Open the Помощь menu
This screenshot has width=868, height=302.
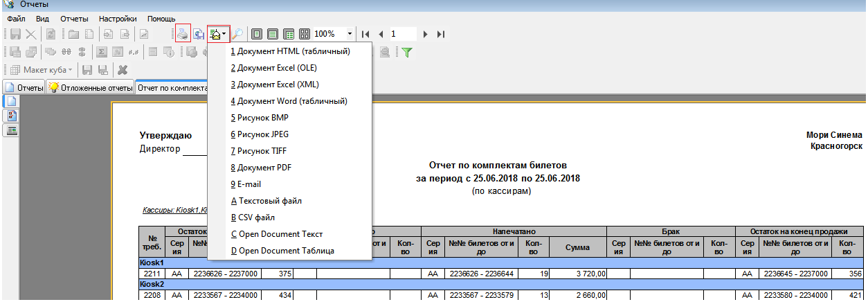(x=161, y=19)
